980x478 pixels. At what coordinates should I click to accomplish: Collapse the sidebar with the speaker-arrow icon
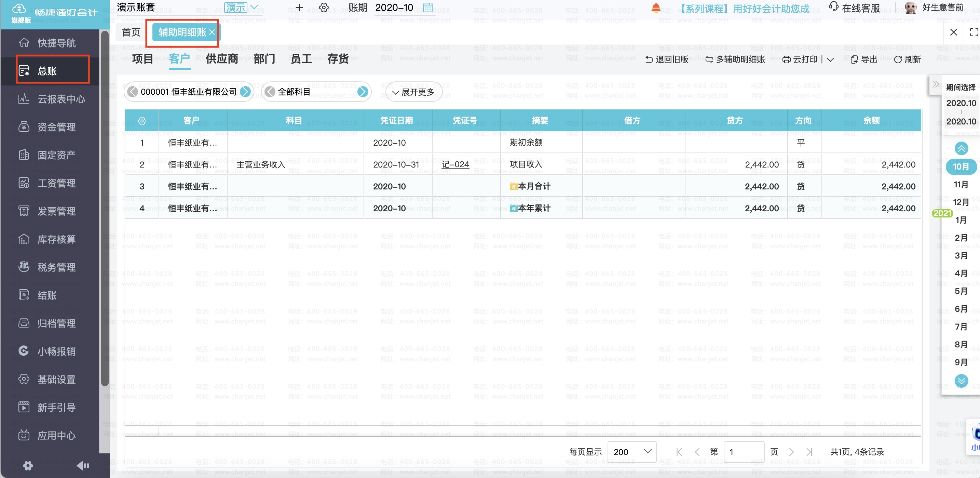[x=83, y=465]
